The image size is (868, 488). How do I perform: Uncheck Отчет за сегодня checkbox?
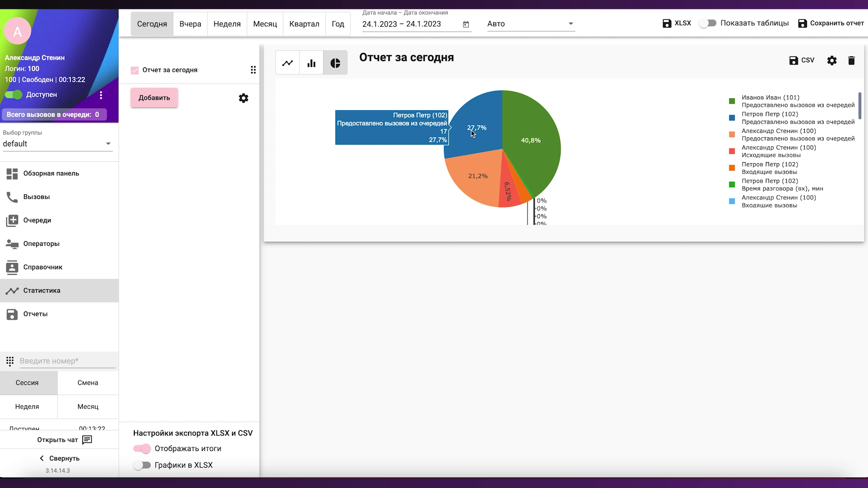click(135, 70)
